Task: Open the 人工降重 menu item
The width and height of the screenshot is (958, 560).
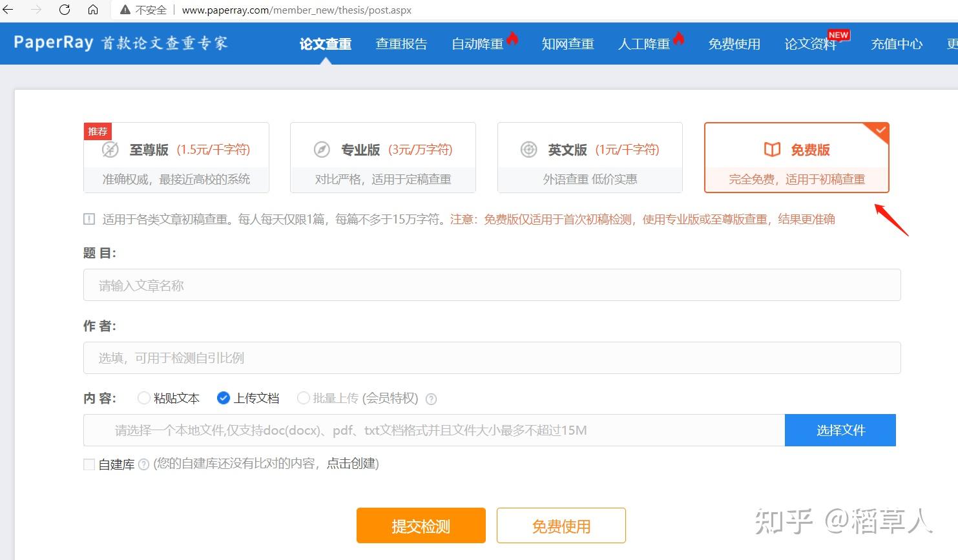Action: 644,44
